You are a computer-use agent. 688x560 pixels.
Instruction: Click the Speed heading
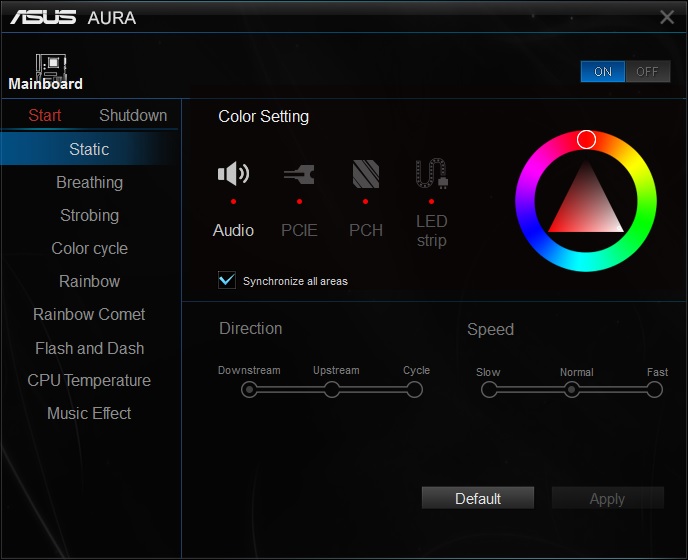tap(491, 329)
